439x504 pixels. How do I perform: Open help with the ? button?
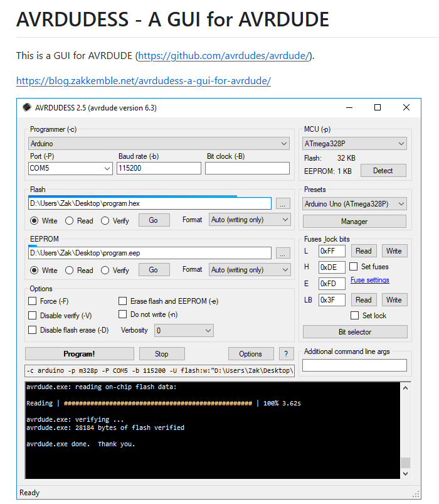[286, 354]
